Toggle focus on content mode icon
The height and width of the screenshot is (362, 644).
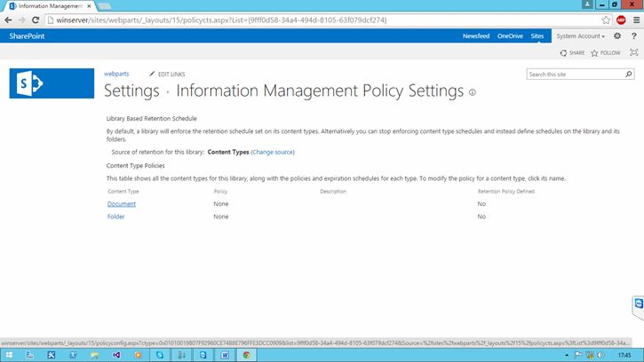[x=633, y=52]
